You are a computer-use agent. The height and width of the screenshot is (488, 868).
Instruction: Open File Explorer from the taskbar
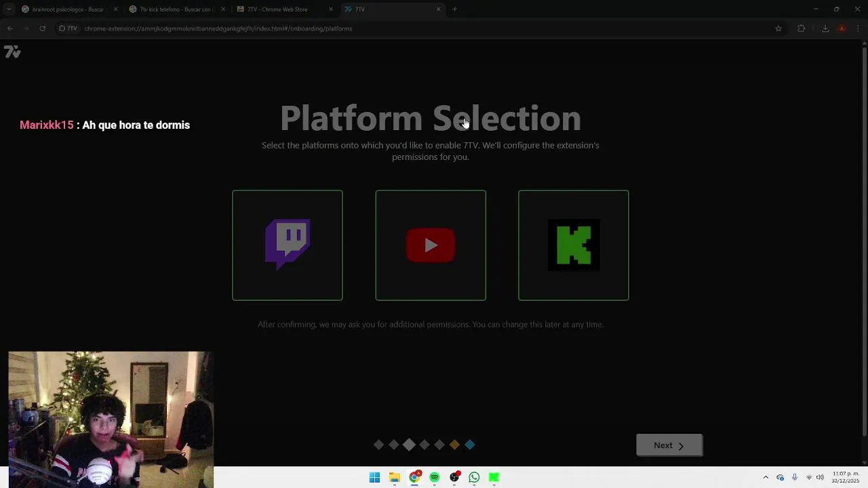395,478
